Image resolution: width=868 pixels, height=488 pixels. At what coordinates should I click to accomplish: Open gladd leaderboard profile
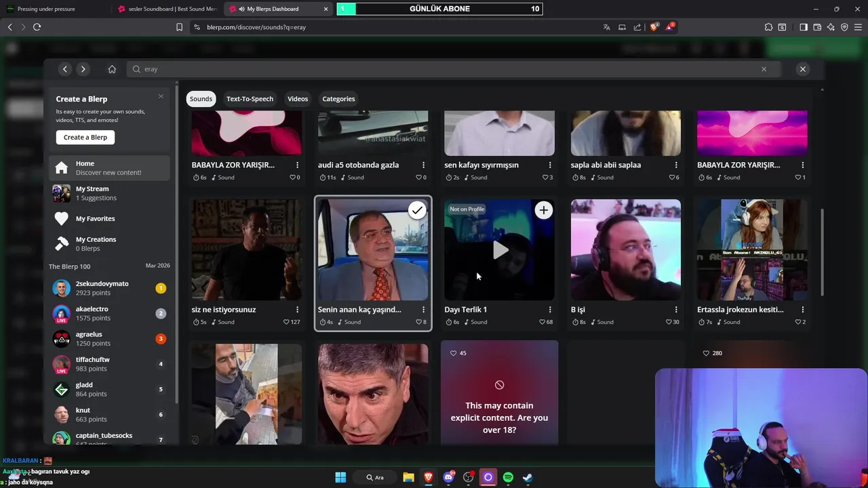[x=109, y=389]
